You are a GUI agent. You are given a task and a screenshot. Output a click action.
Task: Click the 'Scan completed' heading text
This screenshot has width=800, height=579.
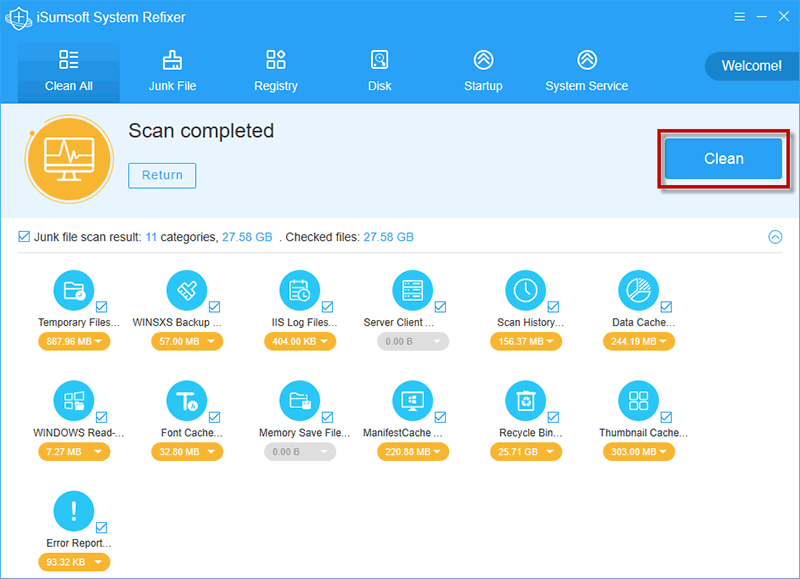(201, 131)
